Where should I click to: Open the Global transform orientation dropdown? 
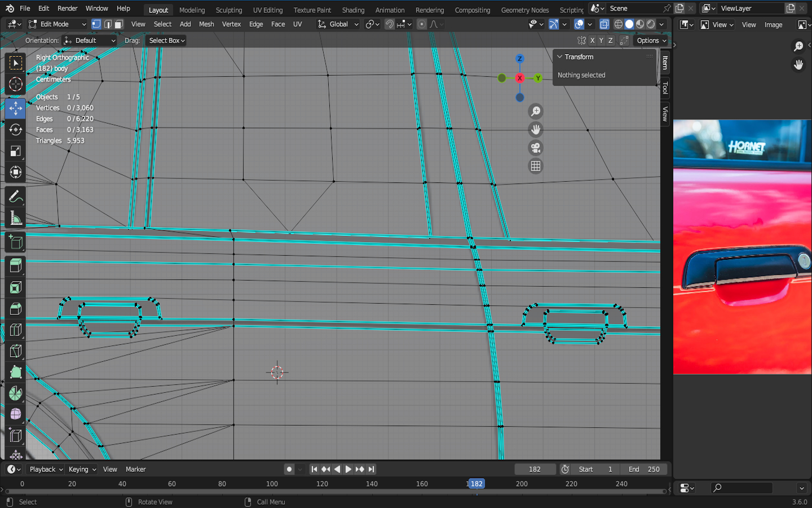coord(338,24)
